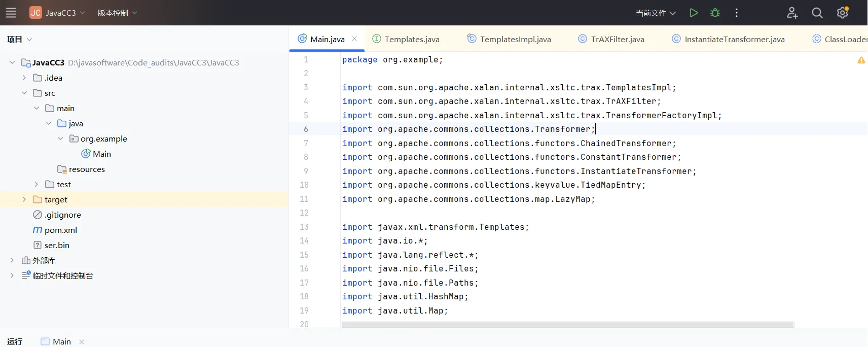
Task: Click line number 13 in the gutter
Action: [x=304, y=227]
